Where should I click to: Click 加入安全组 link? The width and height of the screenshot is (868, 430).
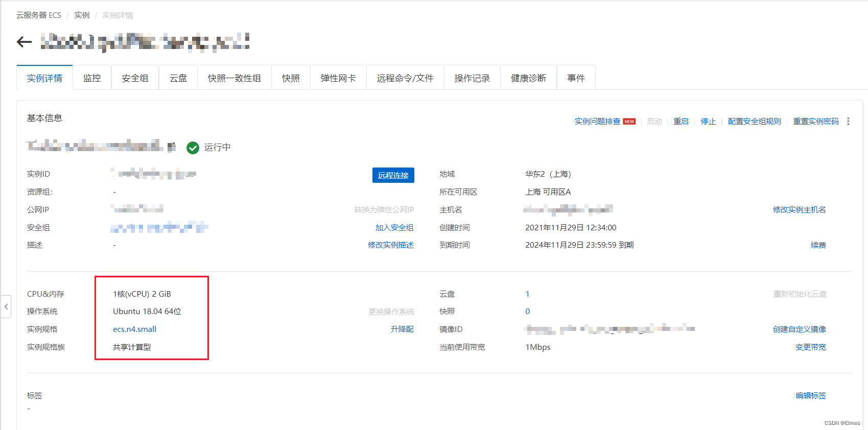coord(394,228)
